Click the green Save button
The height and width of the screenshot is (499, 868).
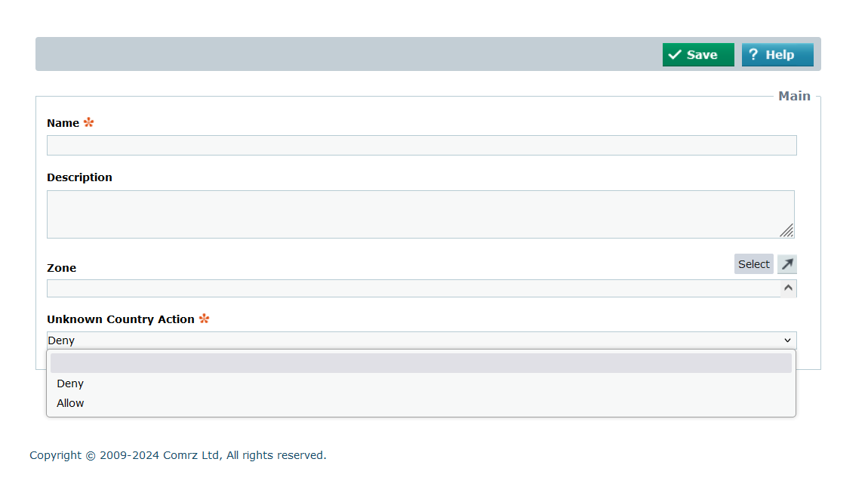point(698,55)
